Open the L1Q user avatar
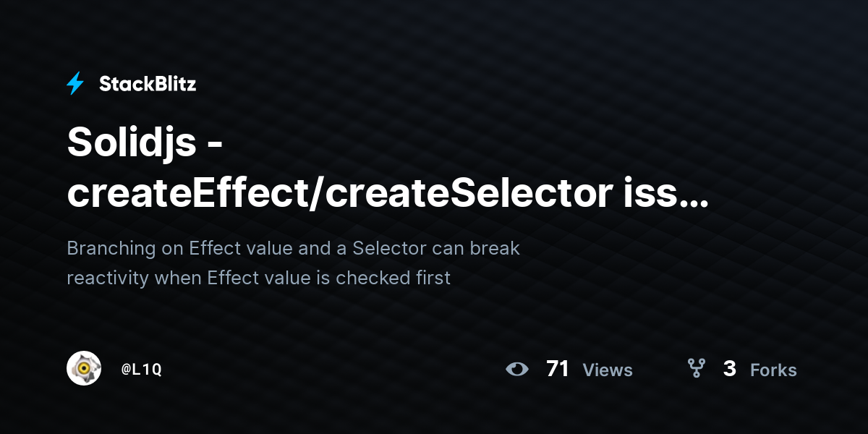868x434 pixels. 84,368
